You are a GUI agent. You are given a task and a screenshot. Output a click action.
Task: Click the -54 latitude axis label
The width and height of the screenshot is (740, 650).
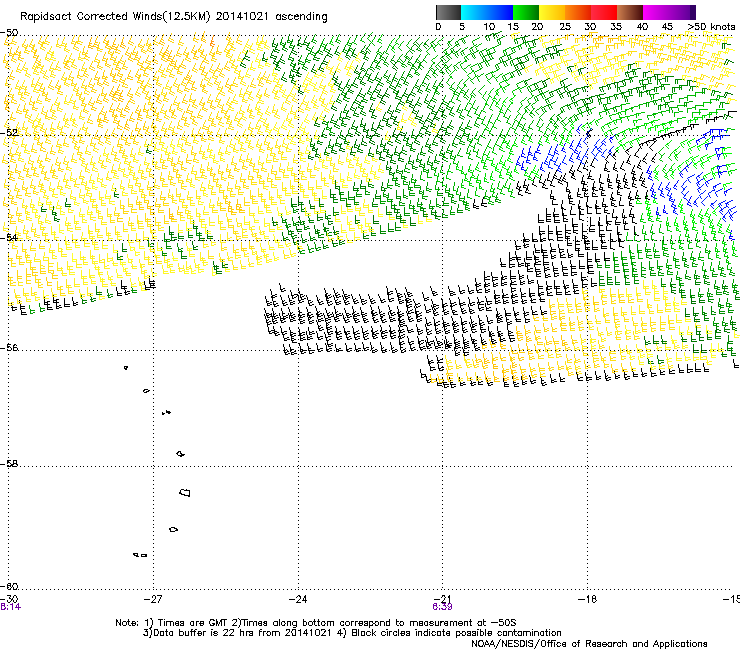pyautogui.click(x=9, y=237)
